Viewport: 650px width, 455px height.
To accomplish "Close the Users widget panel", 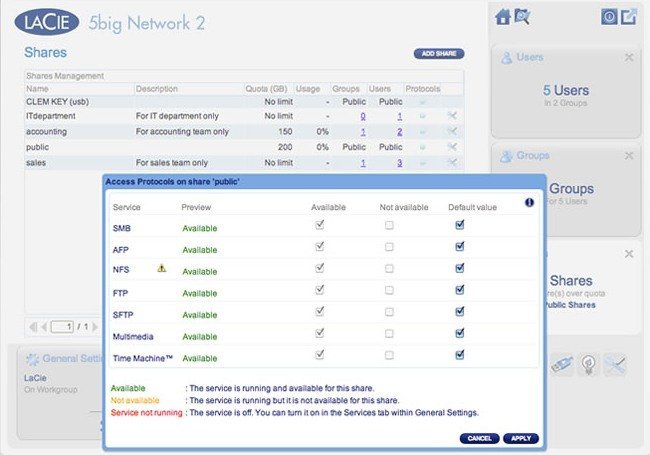I will tap(628, 58).
